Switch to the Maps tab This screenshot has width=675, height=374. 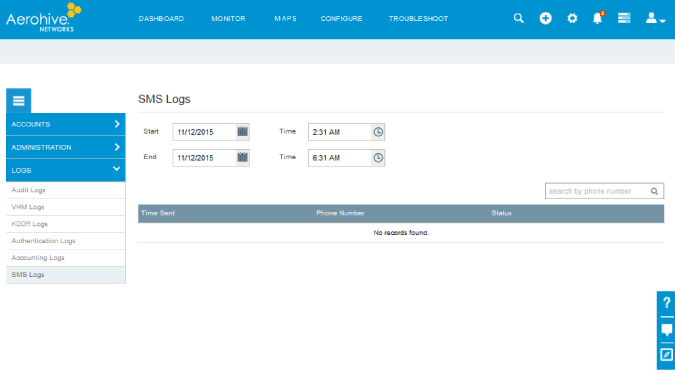pyautogui.click(x=285, y=19)
